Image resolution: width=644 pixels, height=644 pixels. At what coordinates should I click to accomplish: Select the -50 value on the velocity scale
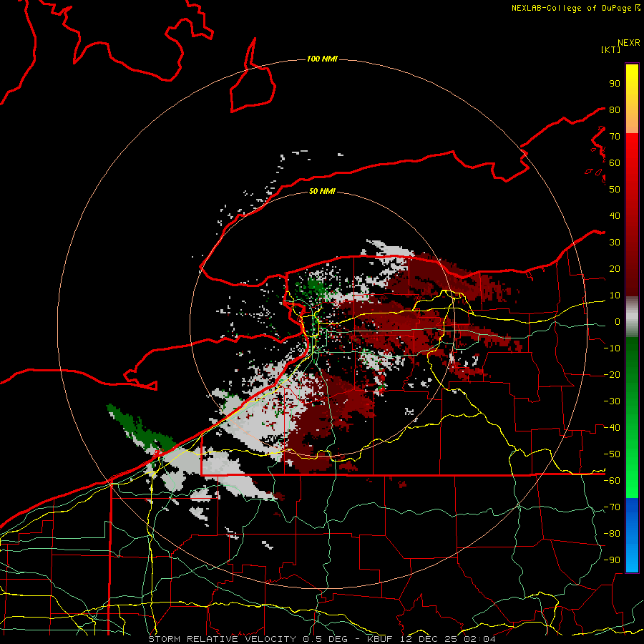pos(613,454)
